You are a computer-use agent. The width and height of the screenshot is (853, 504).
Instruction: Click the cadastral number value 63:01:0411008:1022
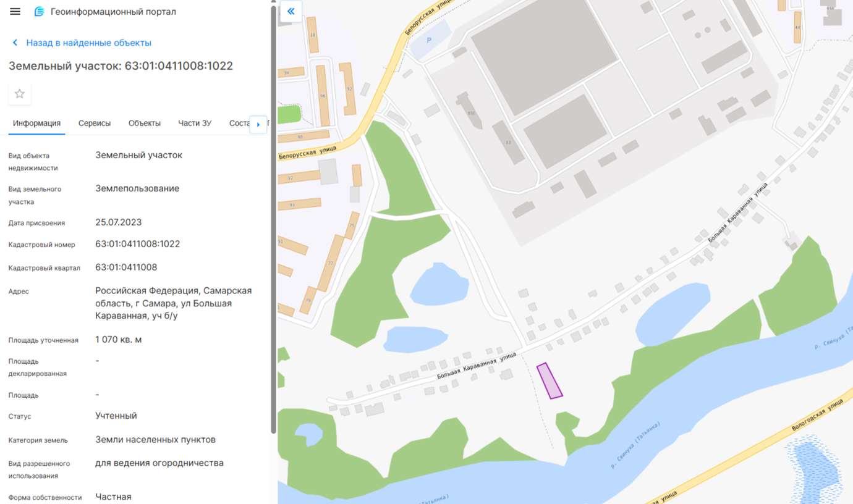[x=138, y=244]
